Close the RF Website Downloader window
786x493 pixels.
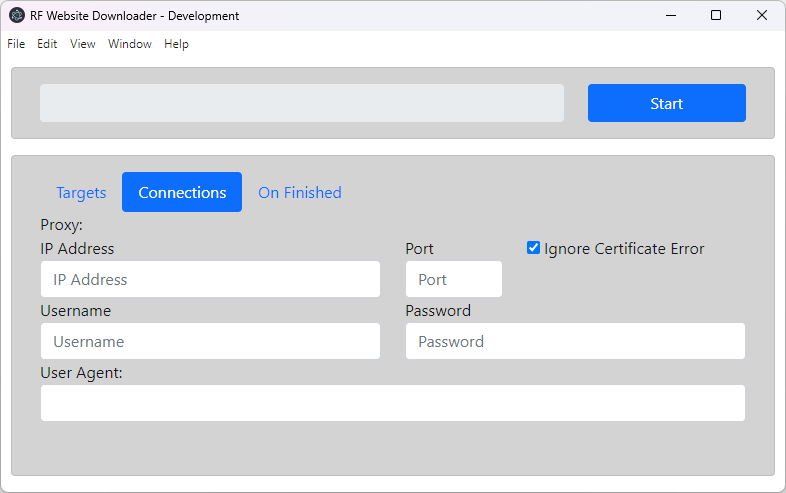[x=761, y=16]
